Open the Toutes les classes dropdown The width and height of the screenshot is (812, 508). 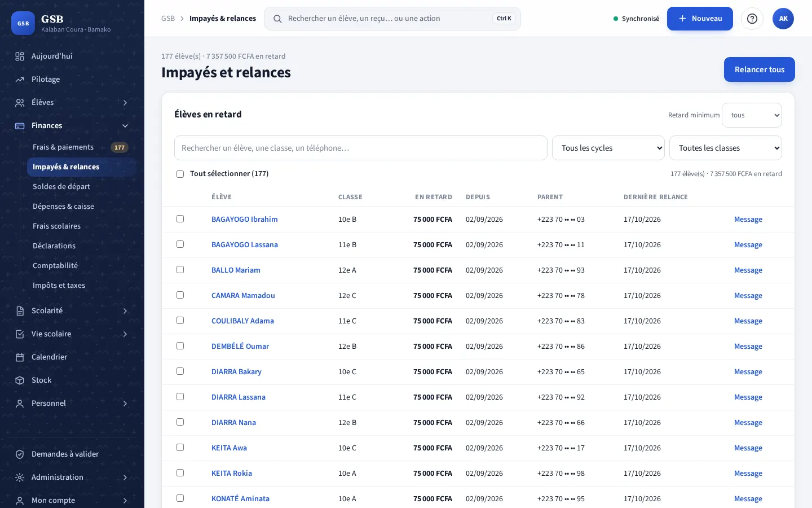(x=726, y=148)
